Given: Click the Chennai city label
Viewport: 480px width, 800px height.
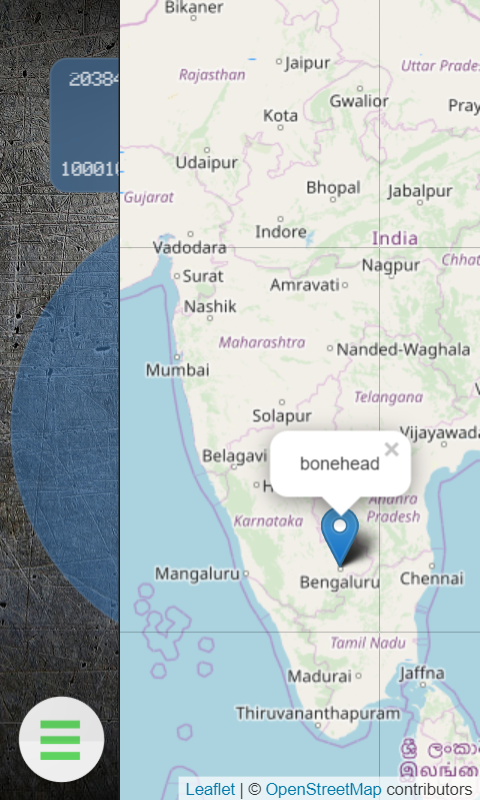Looking at the screenshot, I should coord(432,579).
